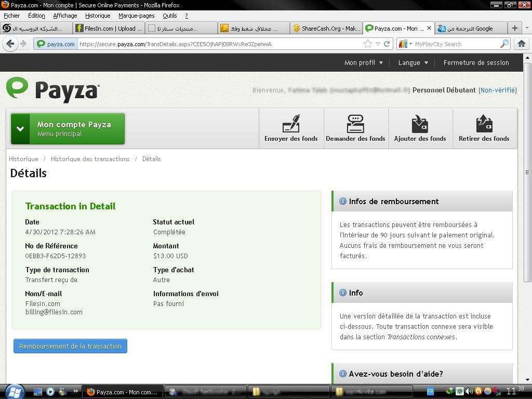Click the taskbar clock
This screenshot has width=532, height=399.
[x=516, y=391]
